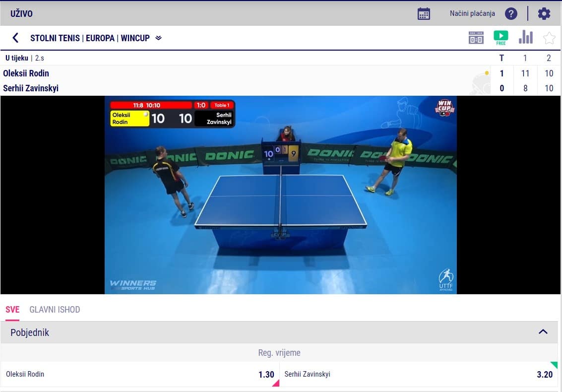Open the Načini plaćanja link

(x=472, y=13)
